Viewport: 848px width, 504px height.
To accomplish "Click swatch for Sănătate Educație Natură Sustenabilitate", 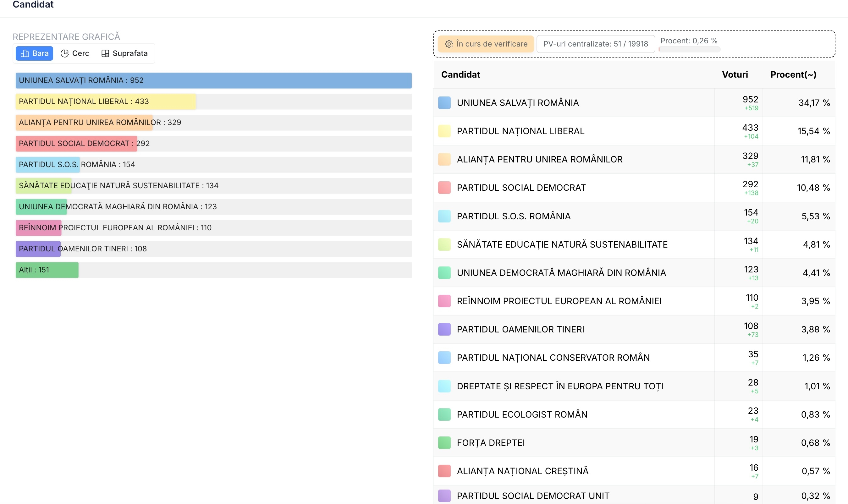I will (444, 244).
